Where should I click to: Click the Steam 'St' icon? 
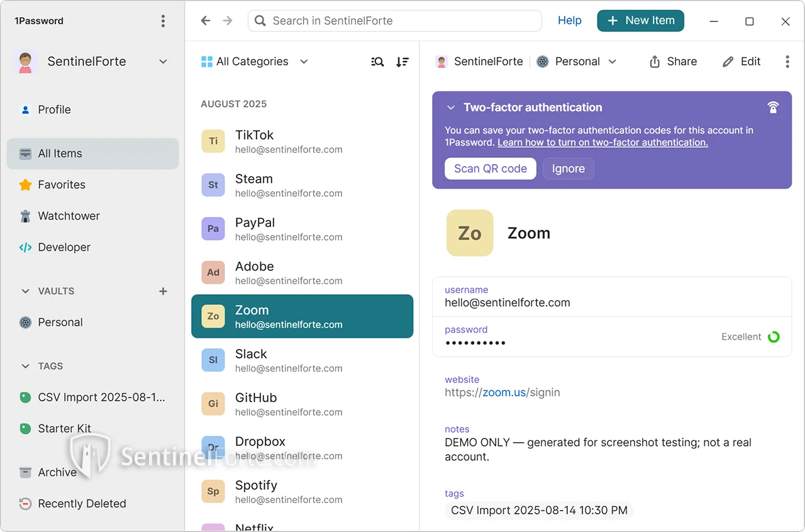(x=213, y=185)
